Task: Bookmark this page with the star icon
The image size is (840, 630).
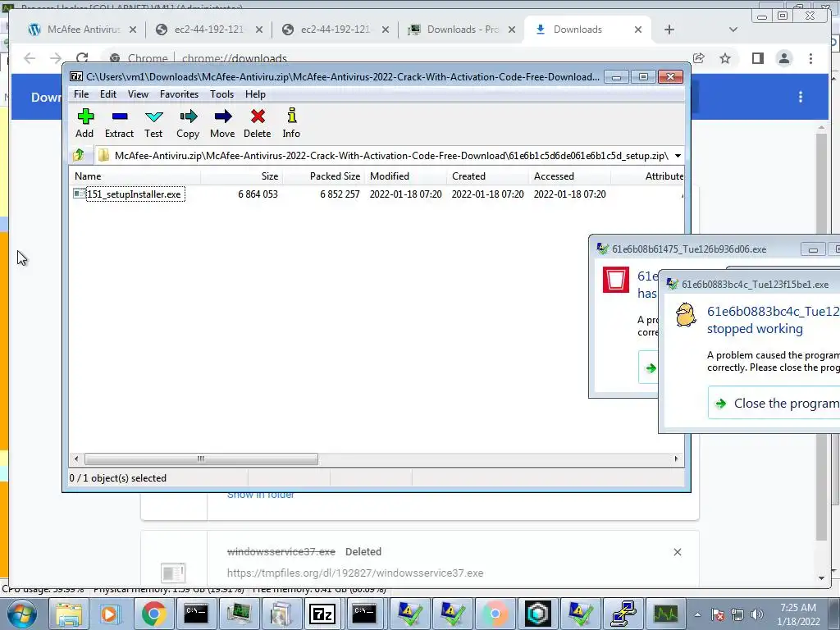Action: [x=725, y=58]
